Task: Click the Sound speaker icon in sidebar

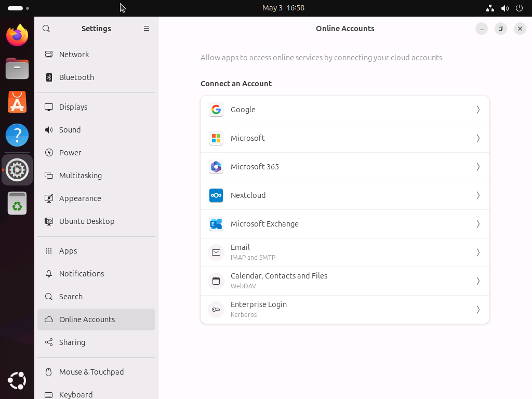Action: coord(49,130)
